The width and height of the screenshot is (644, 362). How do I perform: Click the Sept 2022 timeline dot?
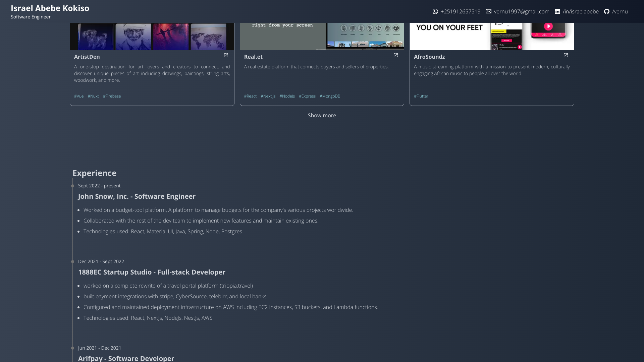point(72,186)
